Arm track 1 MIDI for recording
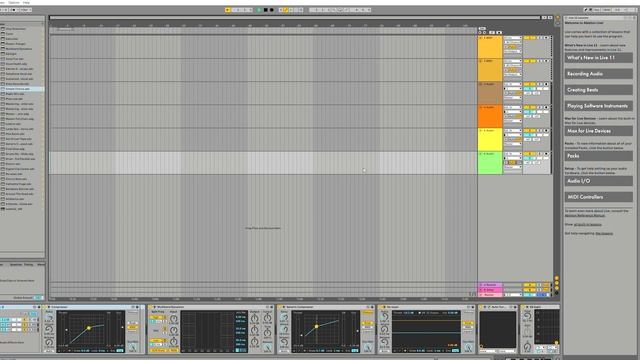This screenshot has width=640, height=360. [x=547, y=38]
